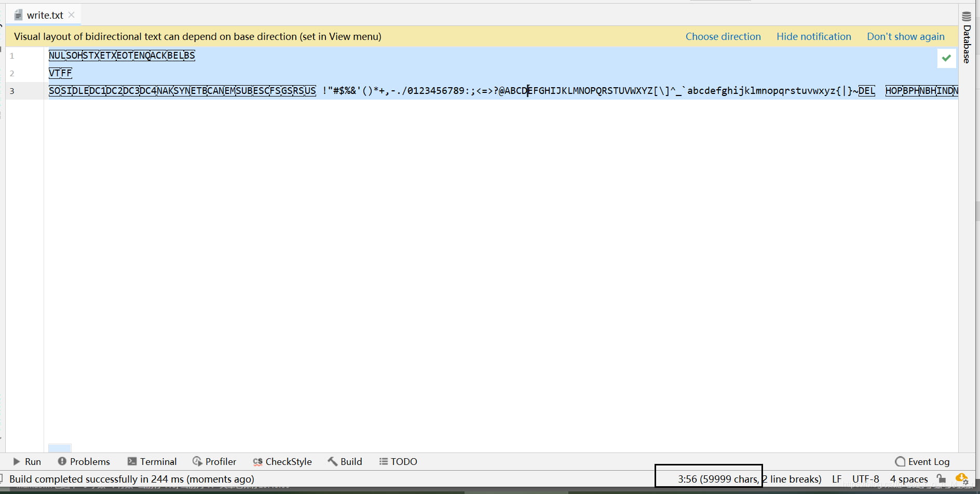Open the Database tool window
The height and width of the screenshot is (494, 980).
coord(967,37)
